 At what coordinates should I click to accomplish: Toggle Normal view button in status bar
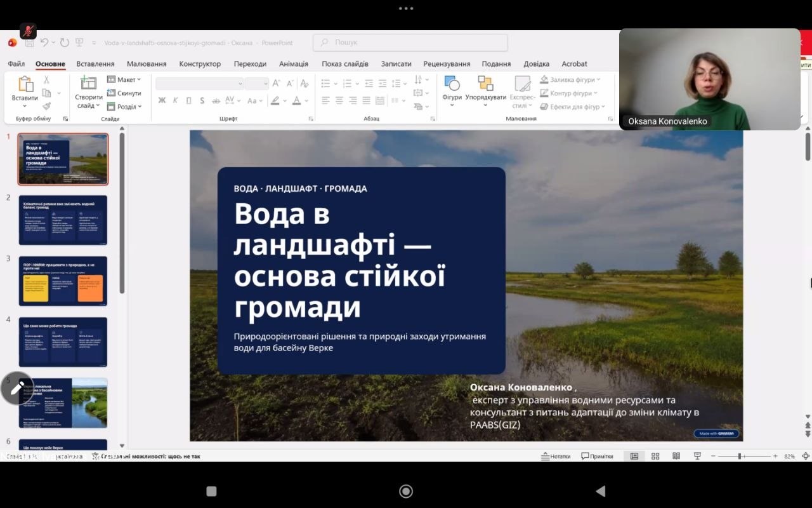click(634, 456)
